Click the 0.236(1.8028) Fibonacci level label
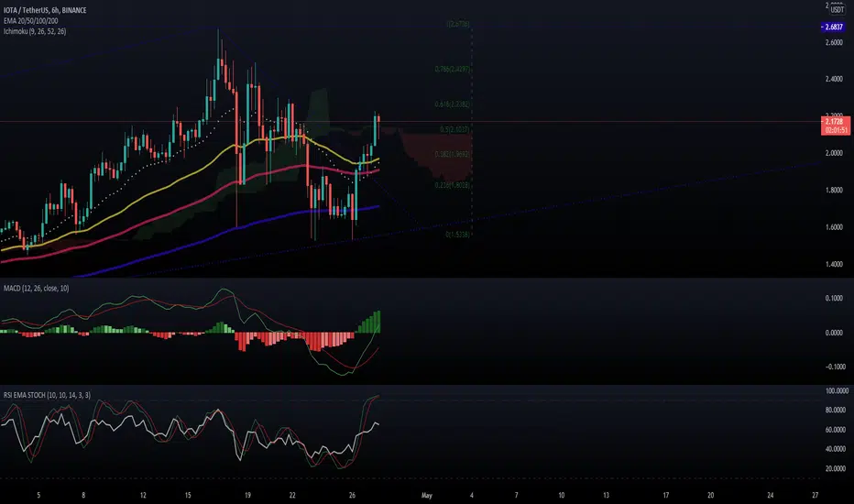Screen dimensions: 854x504 click(x=452, y=185)
